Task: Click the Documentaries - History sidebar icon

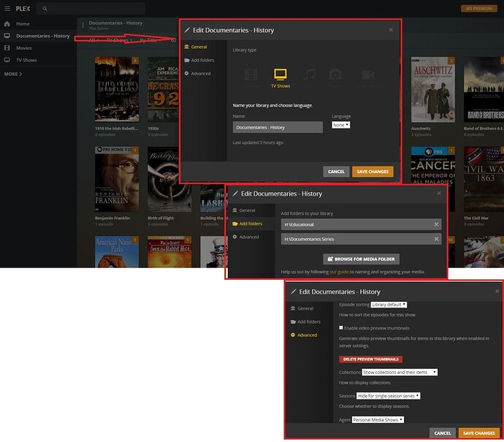Action: pyautogui.click(x=7, y=36)
